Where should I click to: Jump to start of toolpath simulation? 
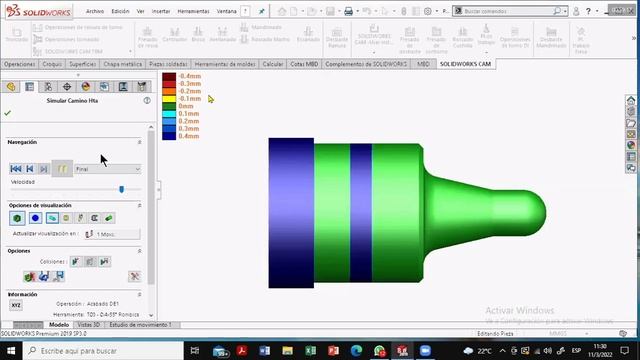coord(16,169)
